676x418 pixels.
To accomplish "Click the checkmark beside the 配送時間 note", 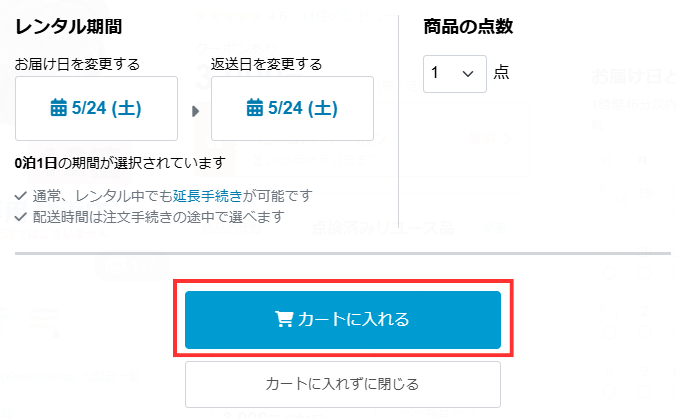I will pos(21,216).
